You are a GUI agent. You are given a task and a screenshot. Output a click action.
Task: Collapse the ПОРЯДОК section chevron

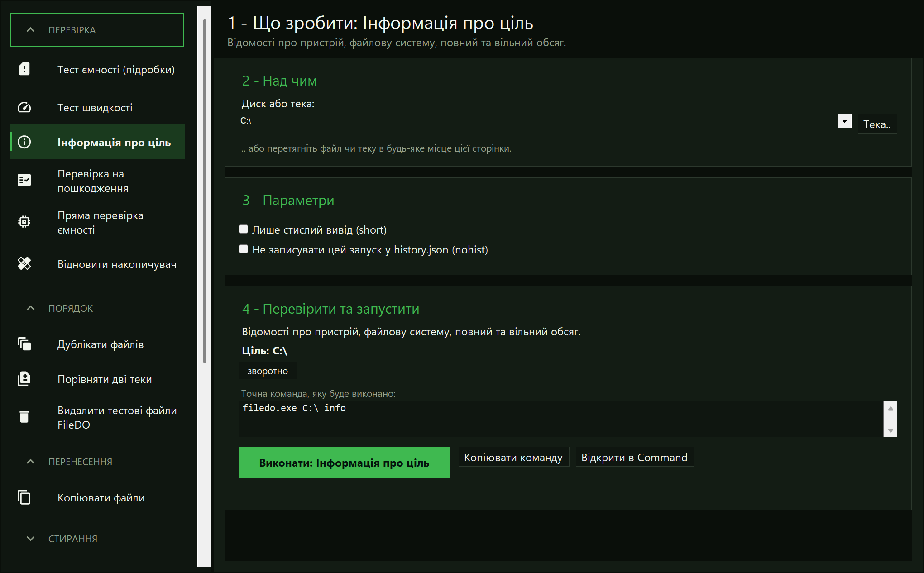30,308
